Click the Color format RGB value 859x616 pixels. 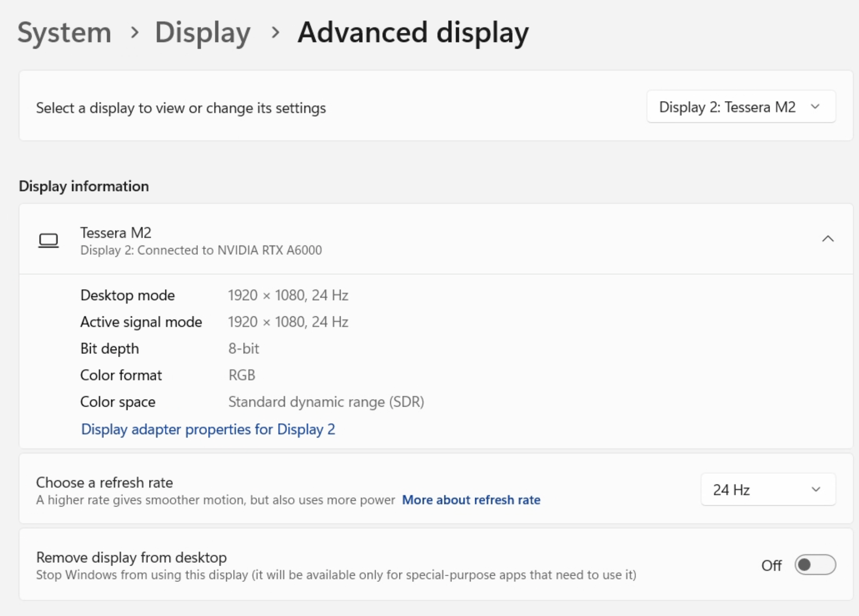click(242, 375)
